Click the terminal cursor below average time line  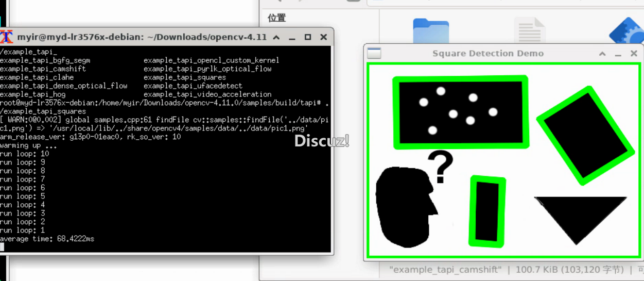click(x=2, y=247)
